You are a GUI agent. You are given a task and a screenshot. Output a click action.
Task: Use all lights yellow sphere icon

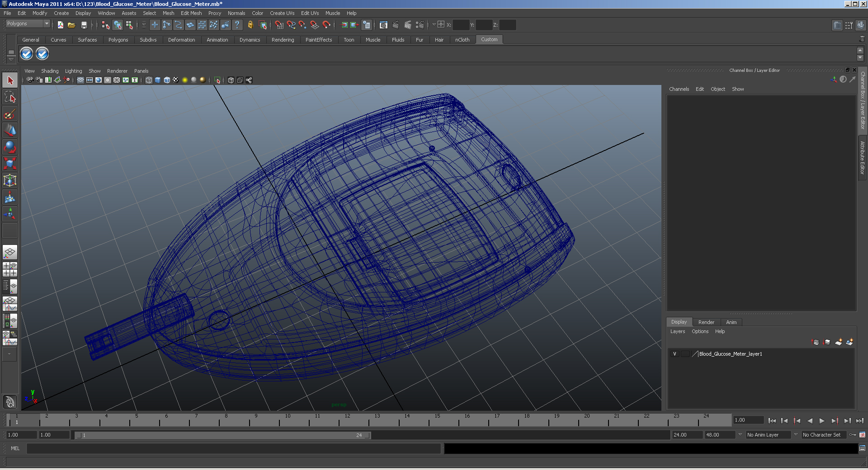click(x=185, y=80)
